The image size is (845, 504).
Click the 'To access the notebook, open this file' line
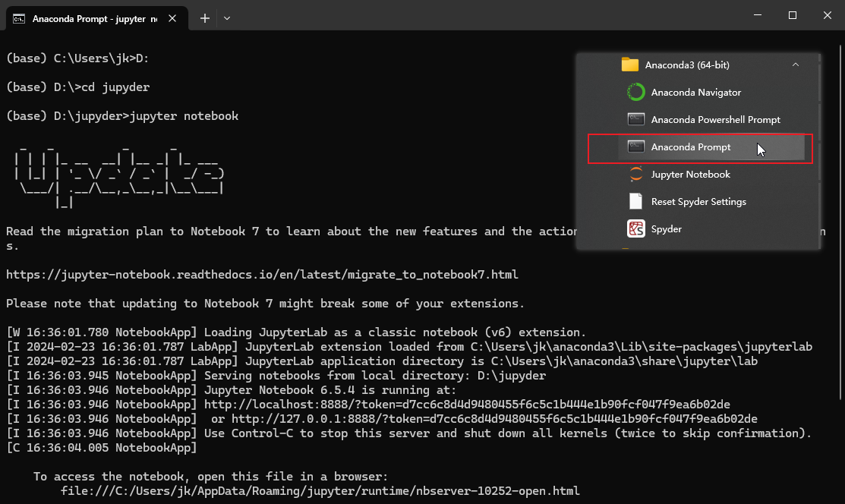click(x=210, y=477)
